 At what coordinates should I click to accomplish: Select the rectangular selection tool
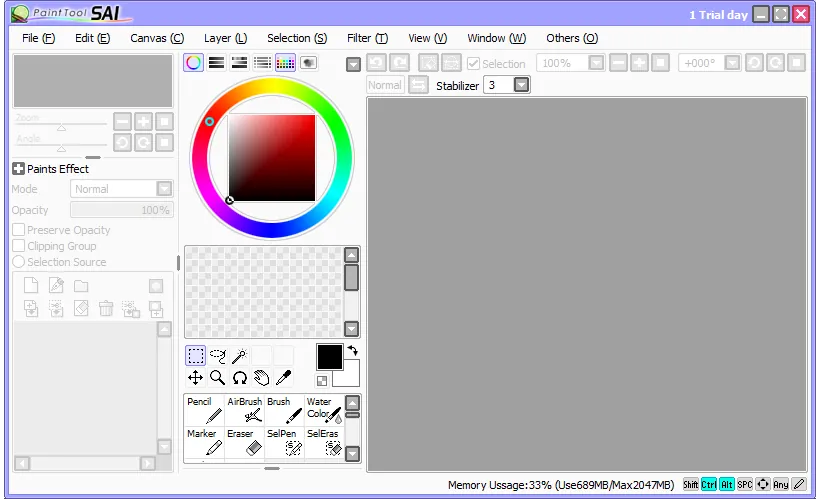tap(196, 356)
